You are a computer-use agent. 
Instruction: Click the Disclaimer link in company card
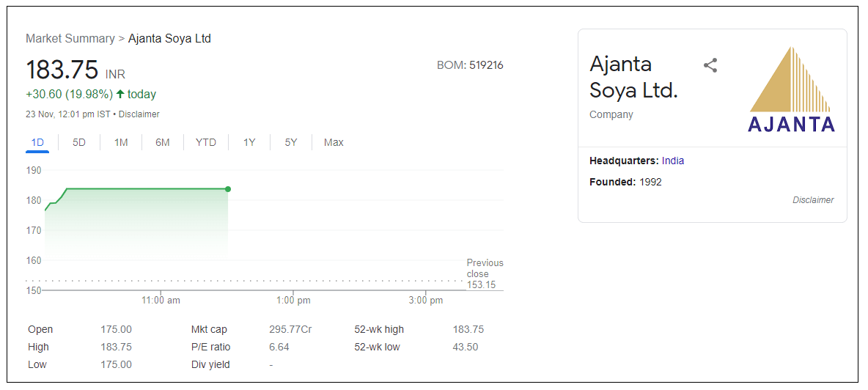[813, 200]
